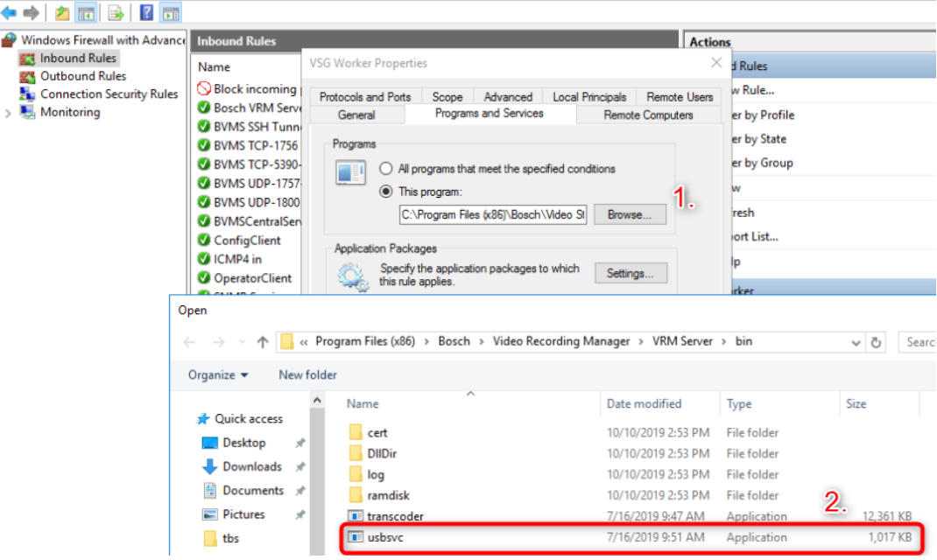Switch to the Protocols and Ports tab
Image resolution: width=937 pixels, height=560 pixels.
coord(364,97)
